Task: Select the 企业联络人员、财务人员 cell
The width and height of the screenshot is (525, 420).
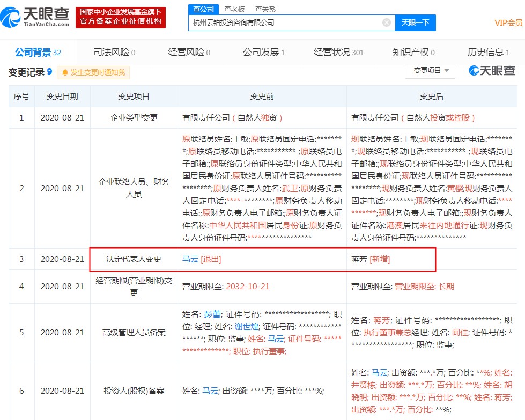Action: tap(134, 188)
